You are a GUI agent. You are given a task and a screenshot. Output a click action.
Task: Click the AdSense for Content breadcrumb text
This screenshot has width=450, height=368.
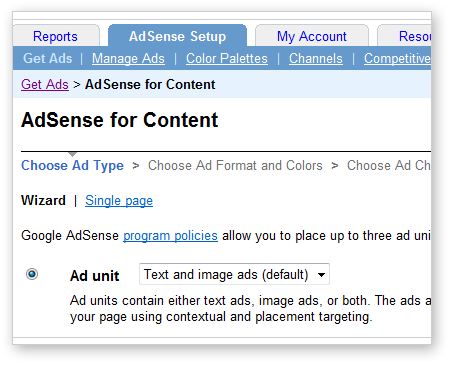(150, 84)
